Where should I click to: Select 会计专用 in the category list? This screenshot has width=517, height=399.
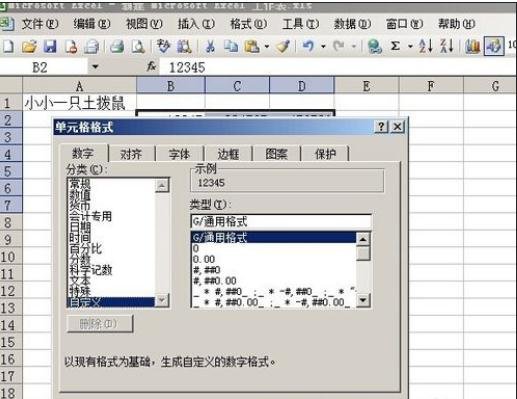pyautogui.click(x=90, y=217)
